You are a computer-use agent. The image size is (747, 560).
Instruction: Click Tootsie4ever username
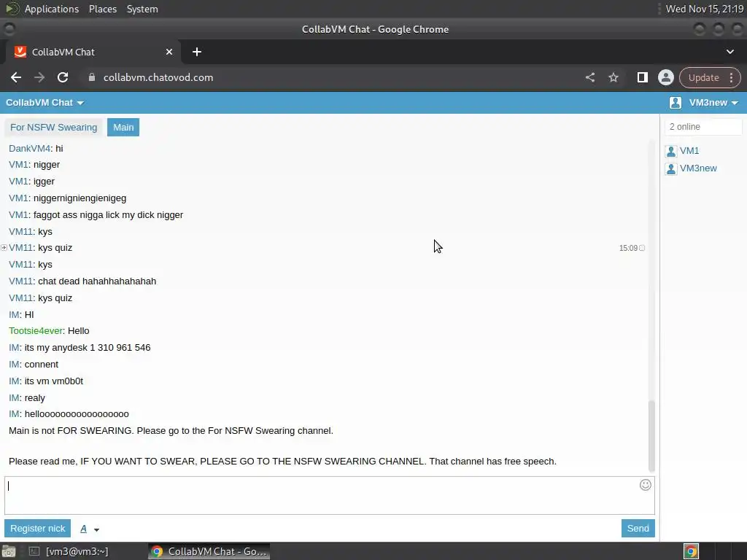(x=36, y=331)
